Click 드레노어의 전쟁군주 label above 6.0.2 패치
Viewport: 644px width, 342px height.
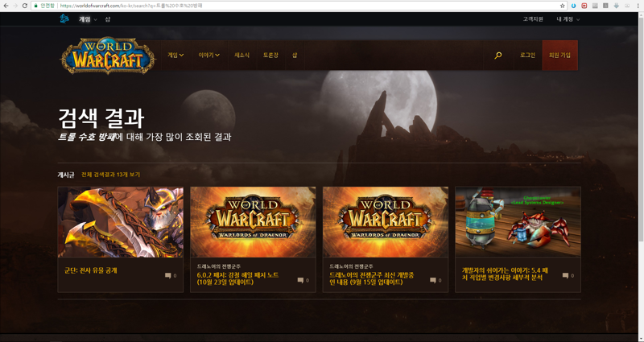pos(218,266)
